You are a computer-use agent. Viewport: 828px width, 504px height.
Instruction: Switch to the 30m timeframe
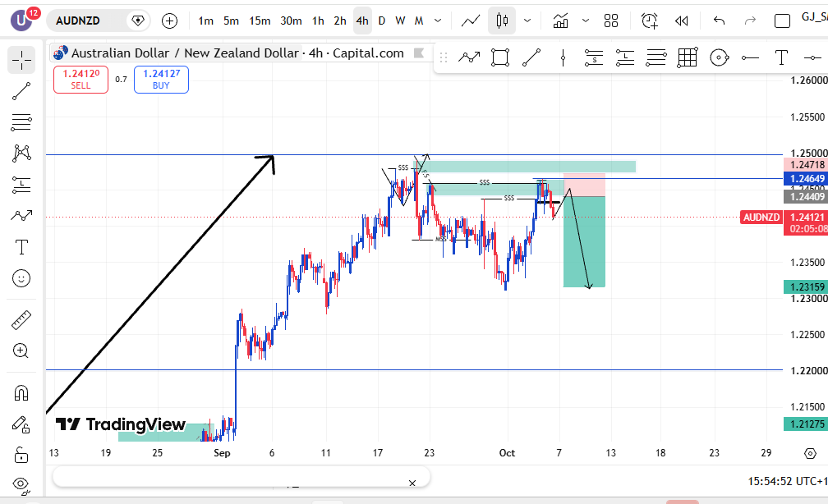click(291, 21)
